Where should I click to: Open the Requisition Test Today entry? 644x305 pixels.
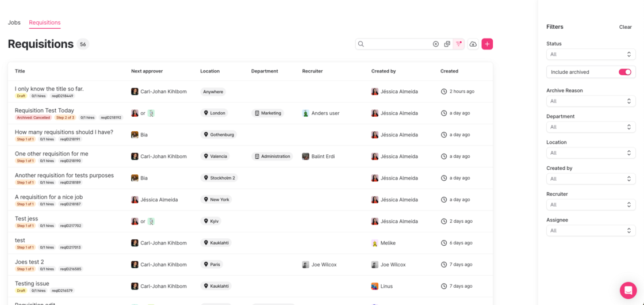click(44, 110)
